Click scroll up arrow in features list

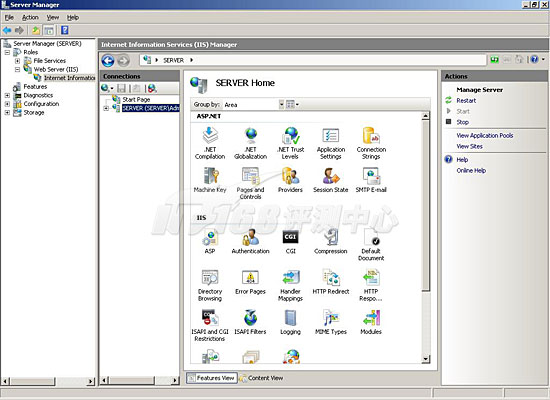click(425, 116)
